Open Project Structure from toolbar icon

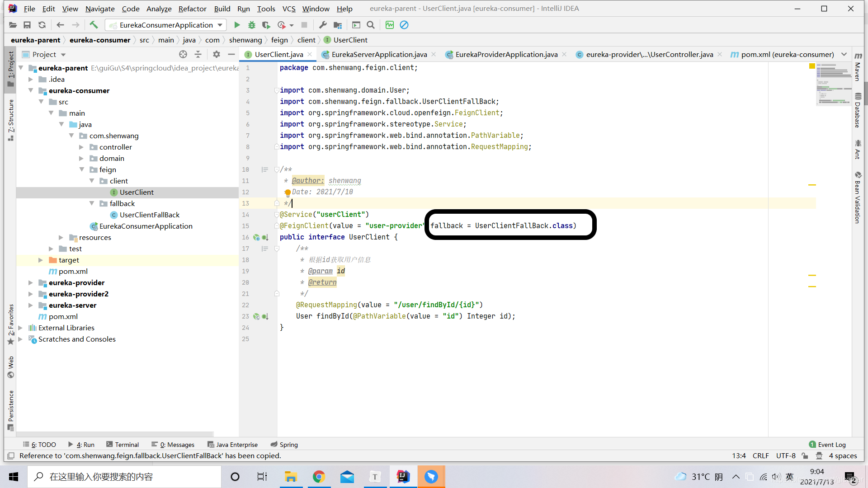pyautogui.click(x=338, y=25)
